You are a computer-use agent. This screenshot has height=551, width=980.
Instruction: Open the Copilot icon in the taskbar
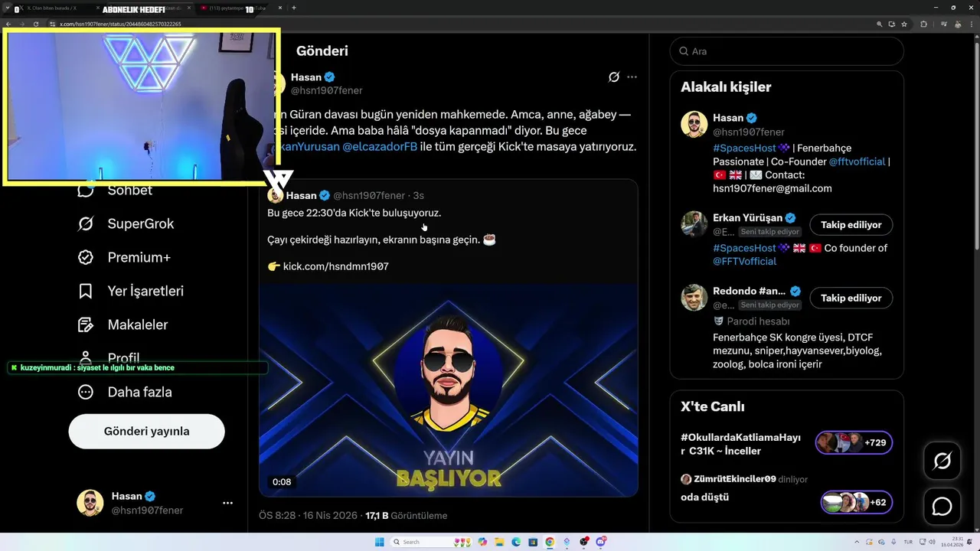pos(482,542)
